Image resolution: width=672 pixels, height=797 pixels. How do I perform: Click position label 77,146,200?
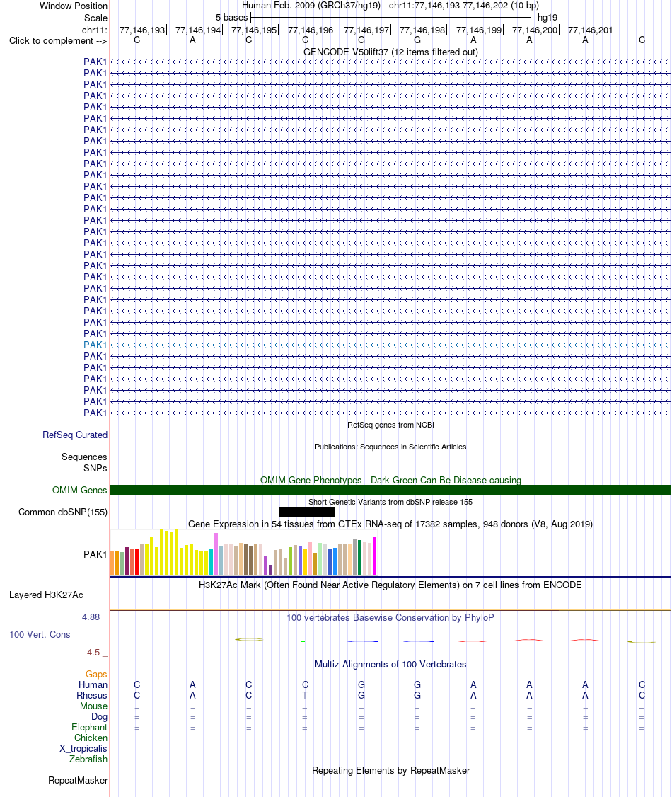pyautogui.click(x=534, y=30)
